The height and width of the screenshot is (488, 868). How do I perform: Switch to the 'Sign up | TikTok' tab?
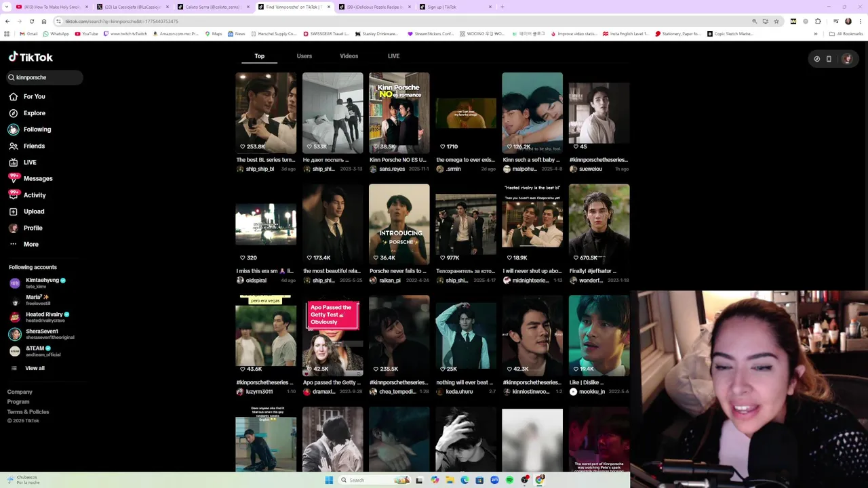[x=455, y=7]
